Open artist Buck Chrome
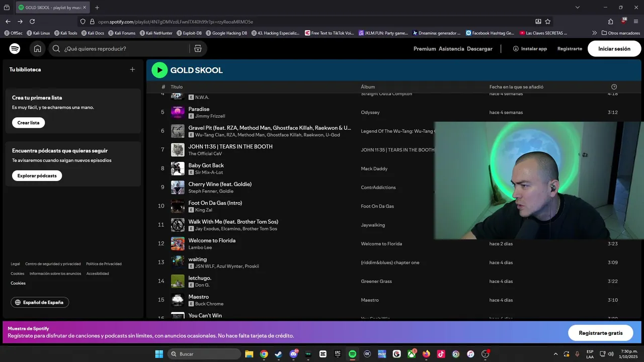Viewport: 644px width, 362px height. pos(209,304)
